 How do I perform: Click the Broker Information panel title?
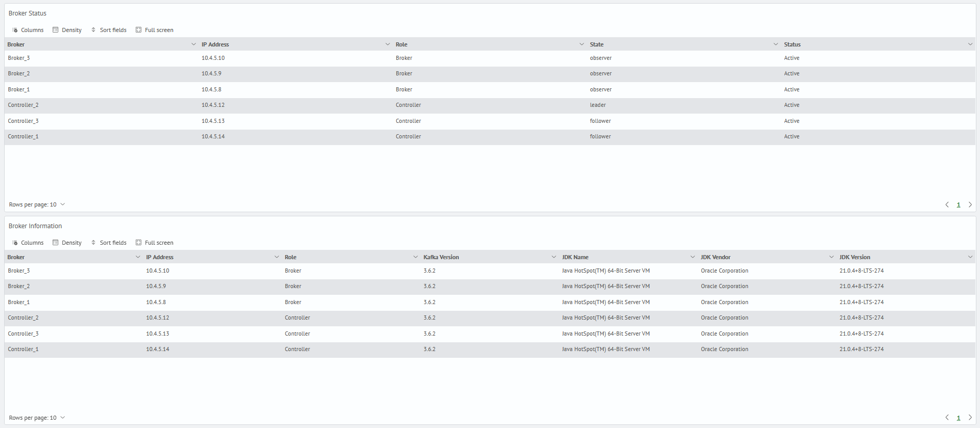[x=35, y=226]
